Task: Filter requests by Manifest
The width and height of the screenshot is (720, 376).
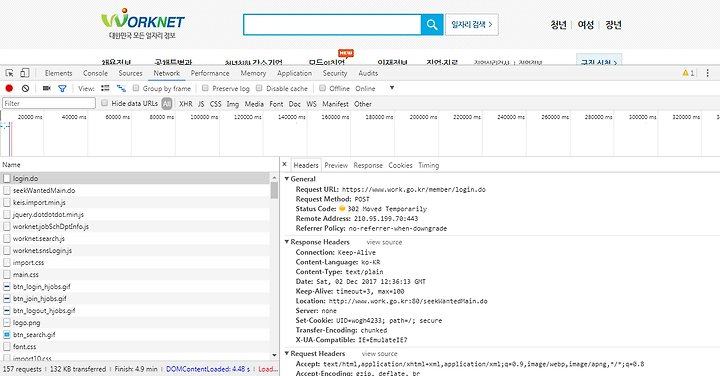Action: [335, 104]
